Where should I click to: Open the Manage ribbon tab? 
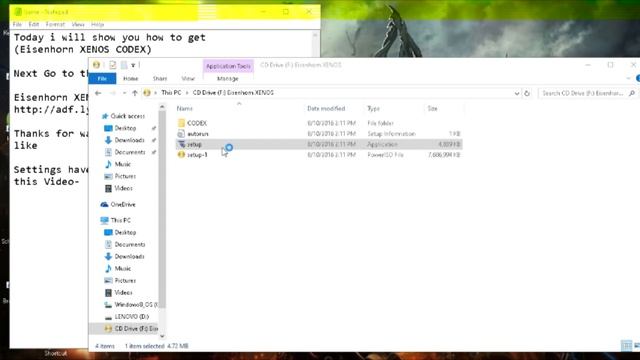(227, 78)
